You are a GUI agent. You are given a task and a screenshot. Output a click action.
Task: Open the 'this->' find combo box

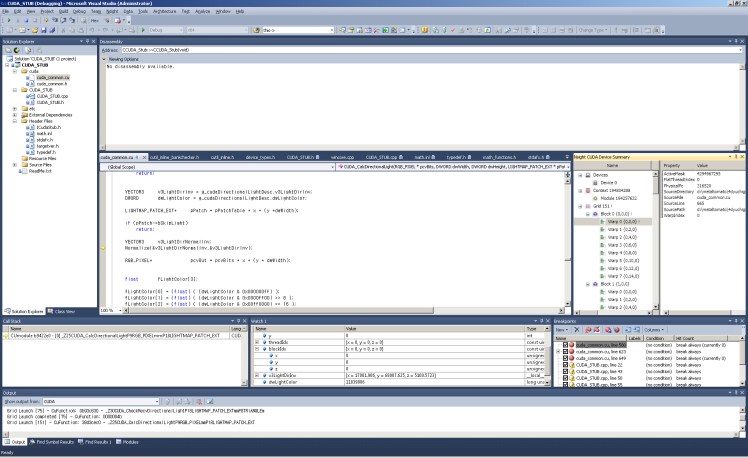coord(298,30)
